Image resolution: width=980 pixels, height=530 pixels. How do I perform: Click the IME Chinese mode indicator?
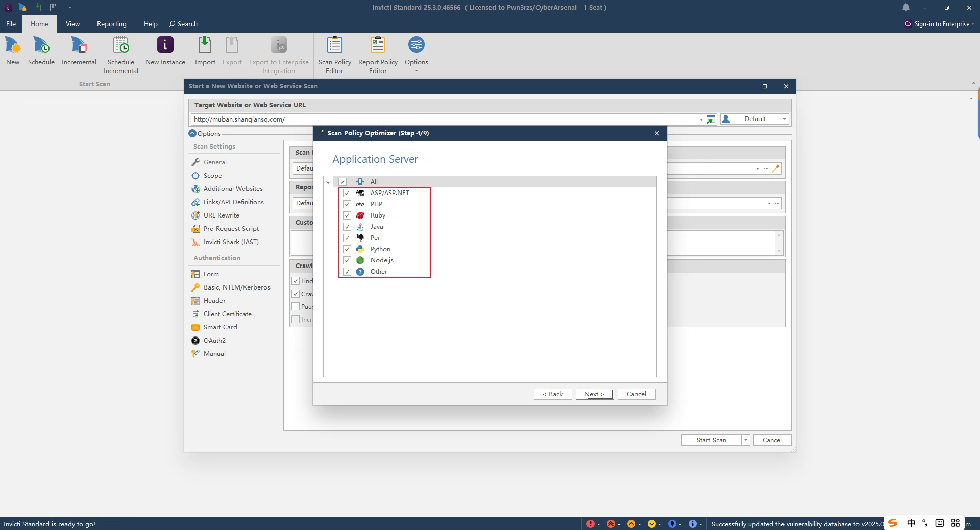coord(911,523)
